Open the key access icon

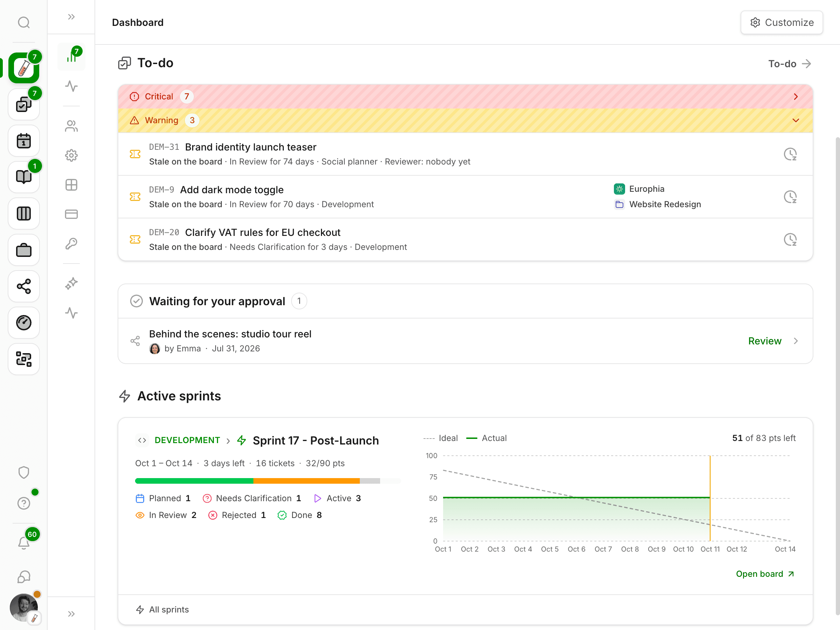coord(71,243)
